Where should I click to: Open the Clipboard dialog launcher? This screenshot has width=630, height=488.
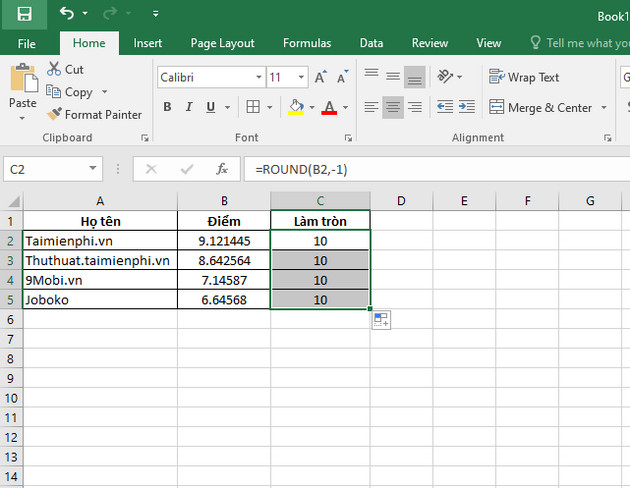[x=145, y=138]
